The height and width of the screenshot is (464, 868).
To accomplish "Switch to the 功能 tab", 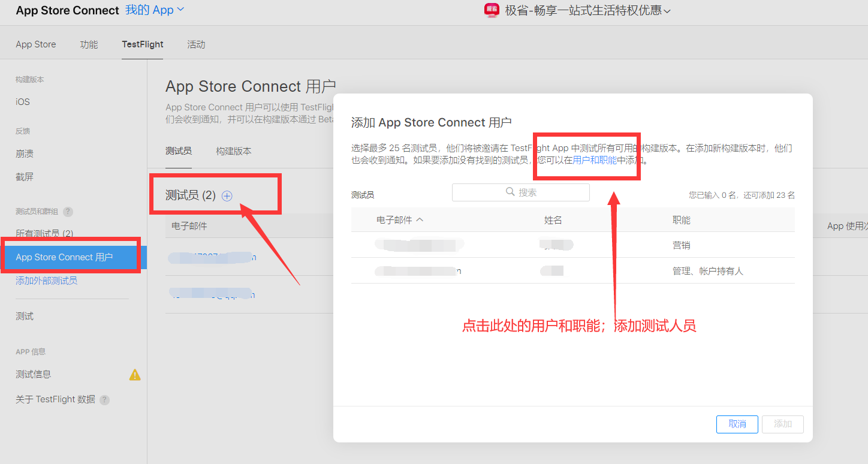I will 89,44.
